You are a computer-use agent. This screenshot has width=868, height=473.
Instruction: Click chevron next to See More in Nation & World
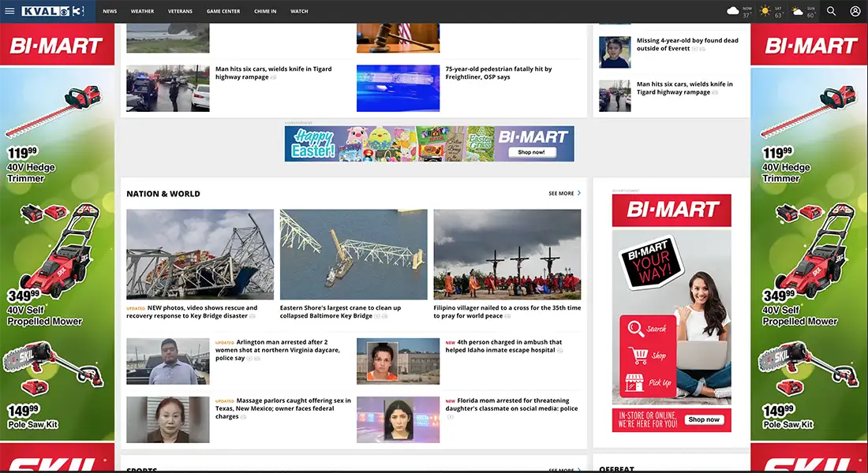579,193
